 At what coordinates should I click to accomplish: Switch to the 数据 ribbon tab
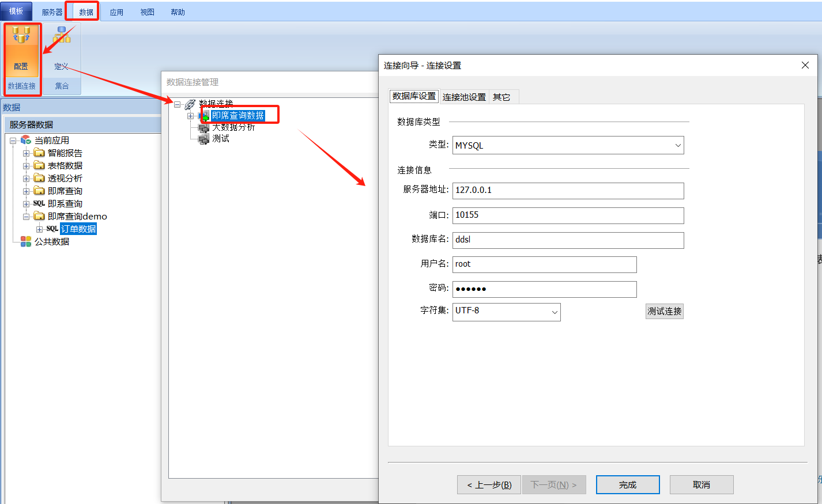[x=86, y=12]
